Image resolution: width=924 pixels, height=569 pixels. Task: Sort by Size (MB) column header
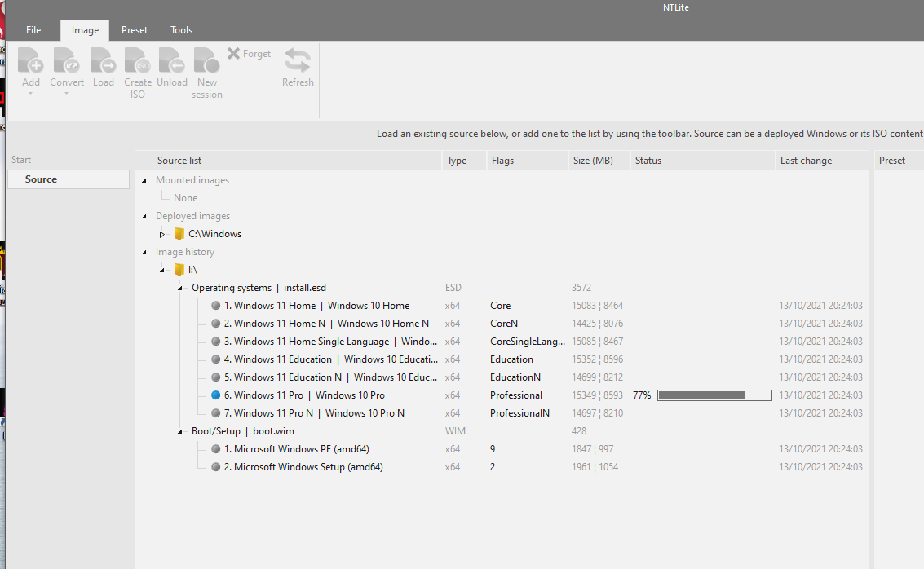(599, 161)
